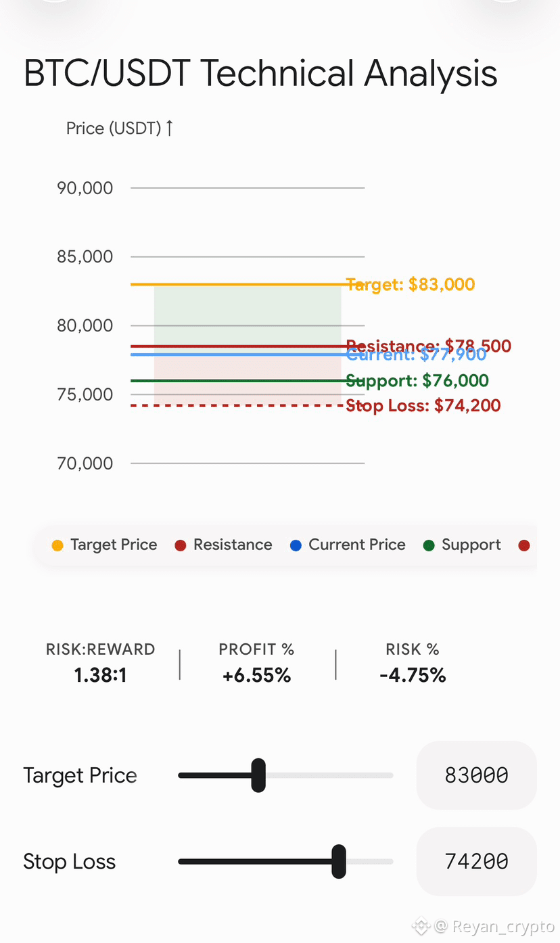The image size is (560, 943).
Task: Click the Stop Loss slider handle
Action: click(339, 862)
